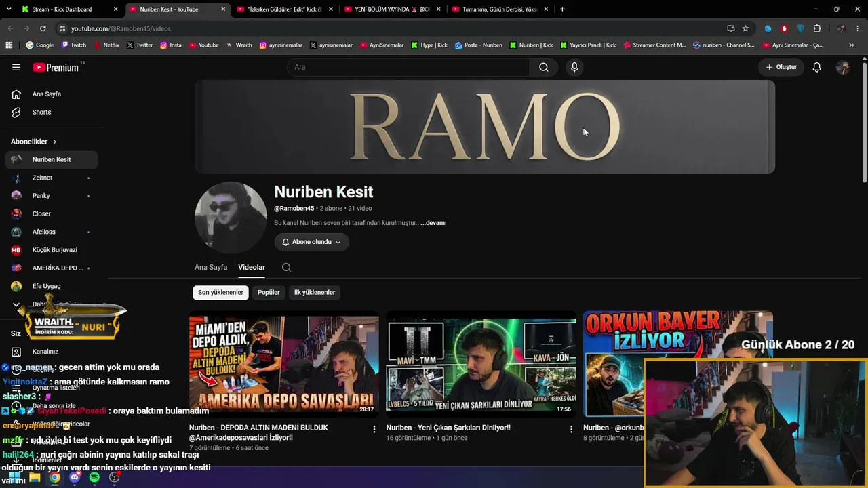Open OBS Studio from the taskbar
Image resolution: width=868 pixels, height=488 pixels.
115,477
